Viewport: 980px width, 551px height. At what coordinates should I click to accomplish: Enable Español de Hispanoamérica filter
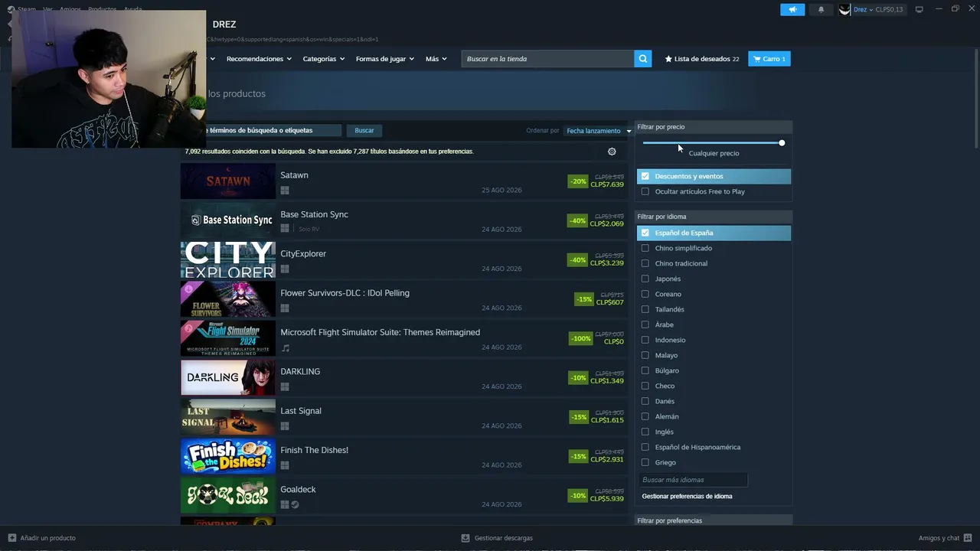[645, 447]
